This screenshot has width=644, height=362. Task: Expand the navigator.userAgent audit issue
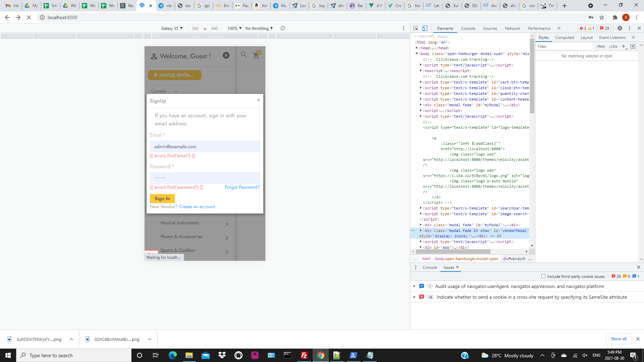coord(415,286)
